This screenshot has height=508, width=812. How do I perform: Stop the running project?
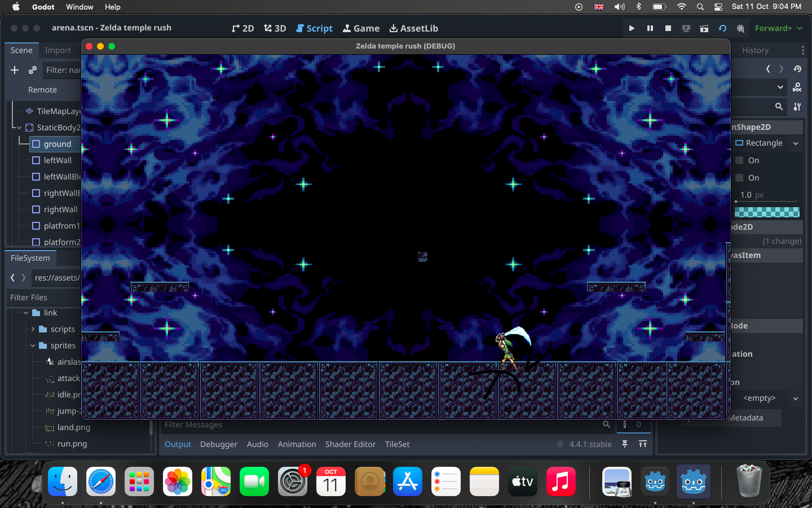(x=668, y=28)
